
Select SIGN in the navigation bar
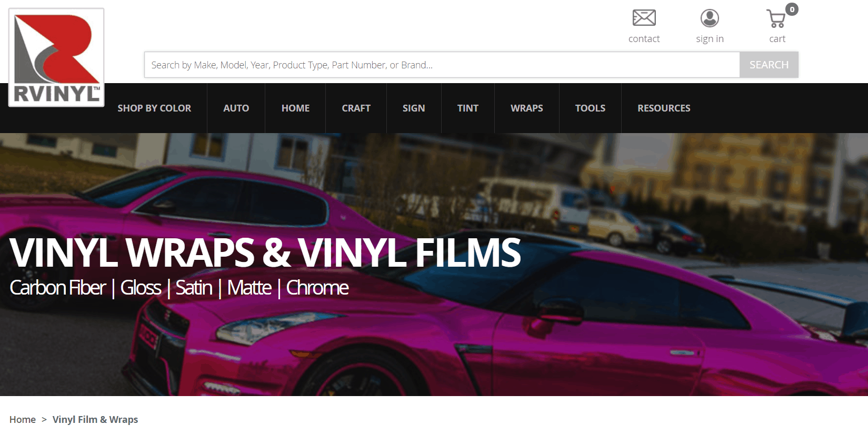[x=414, y=108]
